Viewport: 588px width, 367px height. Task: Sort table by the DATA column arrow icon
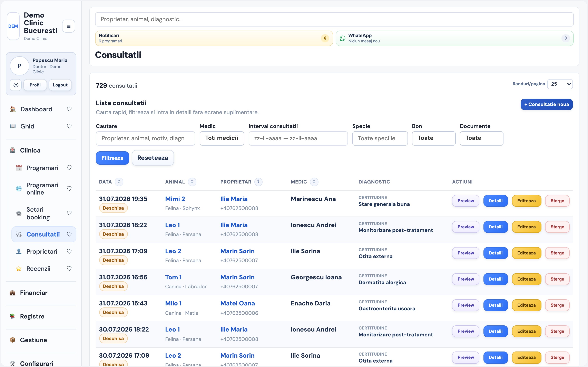point(119,182)
